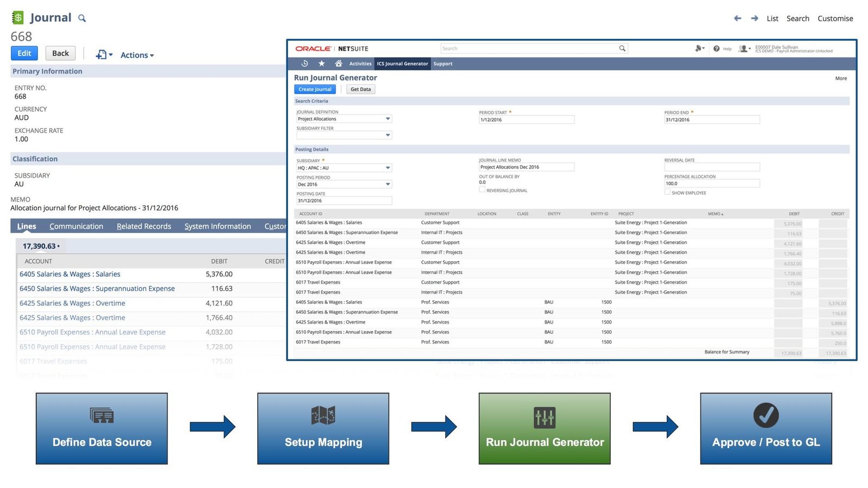Screen dimensions: 868x488
Task: Sort grid by the Memo column header
Action: tap(716, 214)
